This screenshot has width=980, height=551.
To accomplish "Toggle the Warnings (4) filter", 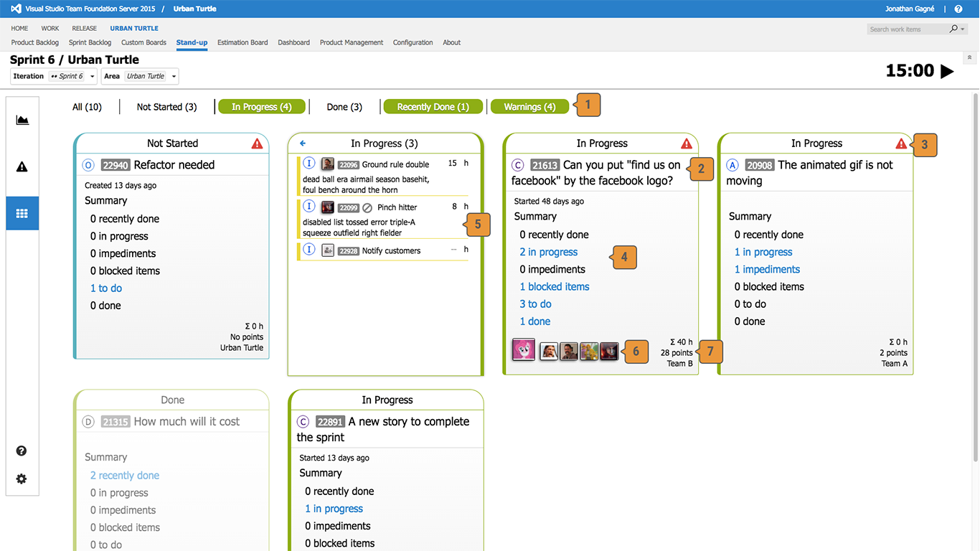I will click(x=529, y=107).
